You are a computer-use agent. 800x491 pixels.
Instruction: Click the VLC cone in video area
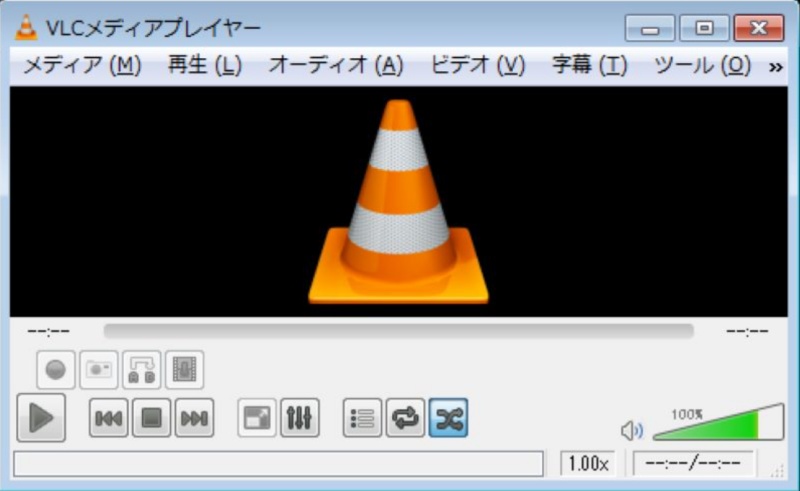(398, 202)
